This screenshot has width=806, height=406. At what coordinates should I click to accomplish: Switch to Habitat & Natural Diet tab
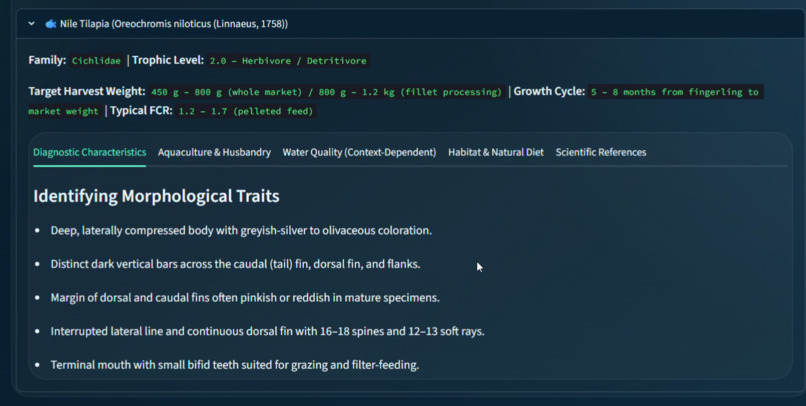click(496, 152)
